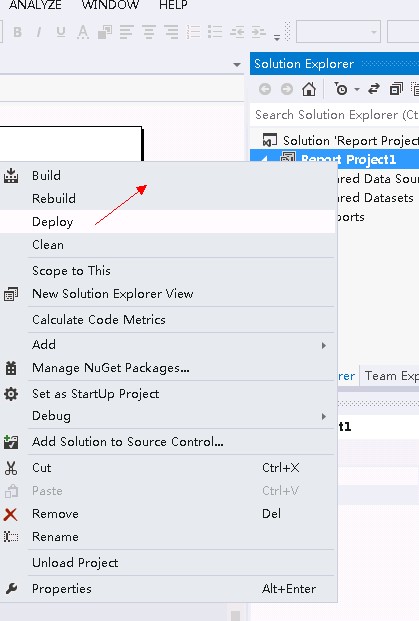The image size is (419, 621).
Task: Switch to the Team Explorer tab
Action: (391, 375)
